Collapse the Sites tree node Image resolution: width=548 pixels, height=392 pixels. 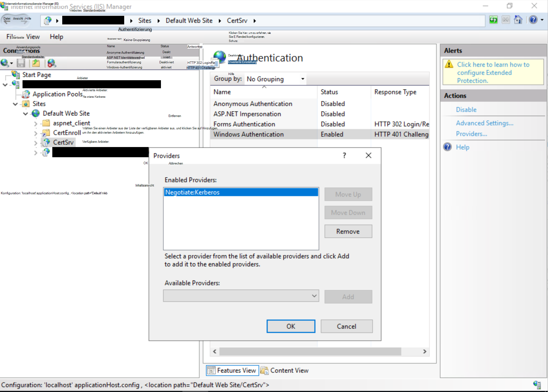pyautogui.click(x=15, y=104)
